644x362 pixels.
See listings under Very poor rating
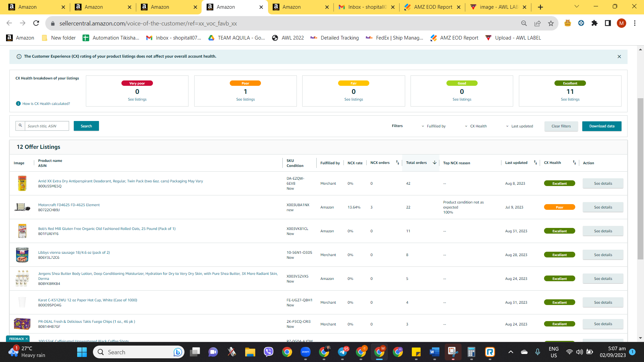click(x=137, y=99)
